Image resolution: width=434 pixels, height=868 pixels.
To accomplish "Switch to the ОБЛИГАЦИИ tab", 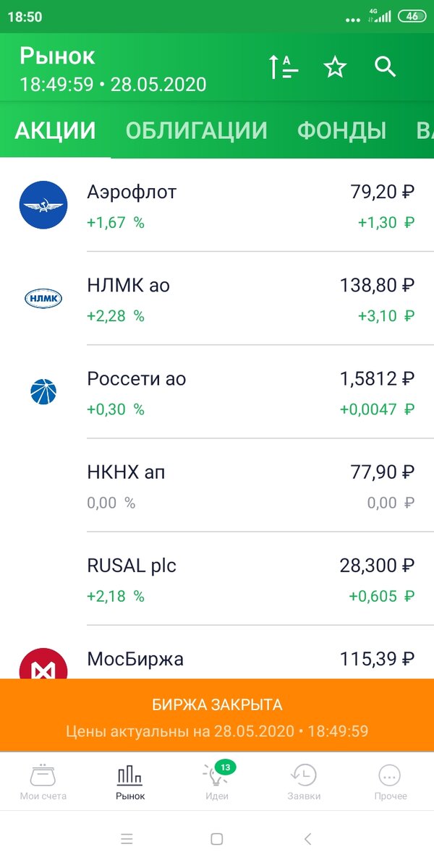I will point(197,130).
